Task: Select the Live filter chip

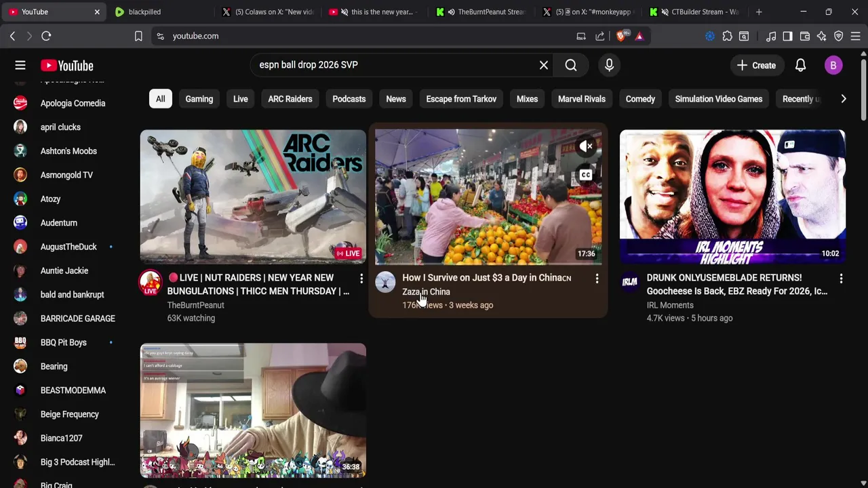Action: 241,99
